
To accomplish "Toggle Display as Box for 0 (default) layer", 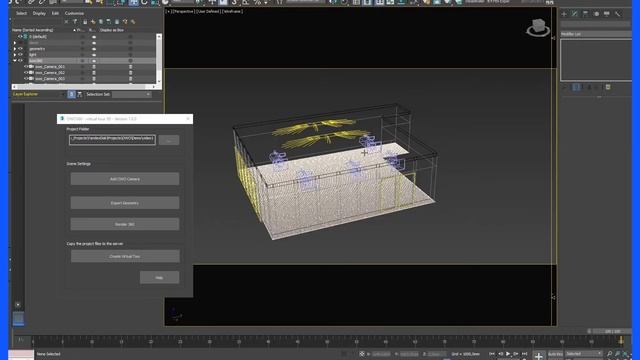I will 131,37.
